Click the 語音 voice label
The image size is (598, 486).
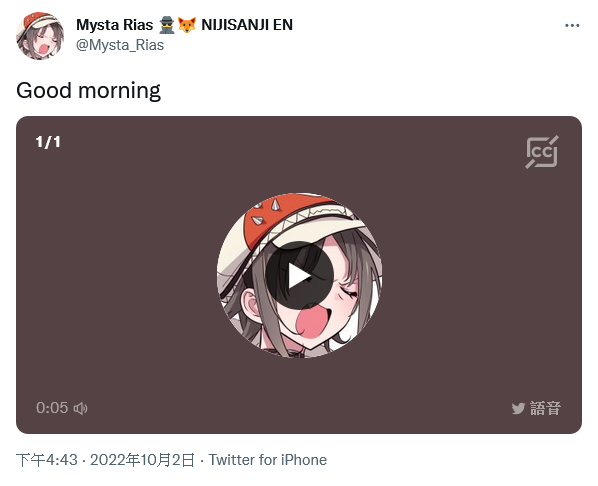(545, 409)
